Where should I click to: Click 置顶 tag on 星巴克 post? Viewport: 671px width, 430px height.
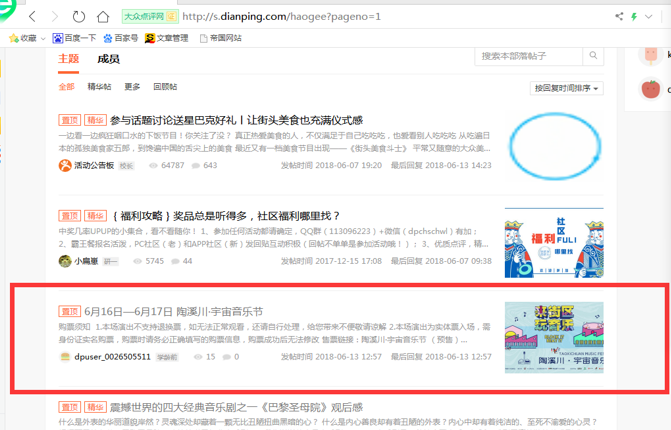pos(70,120)
